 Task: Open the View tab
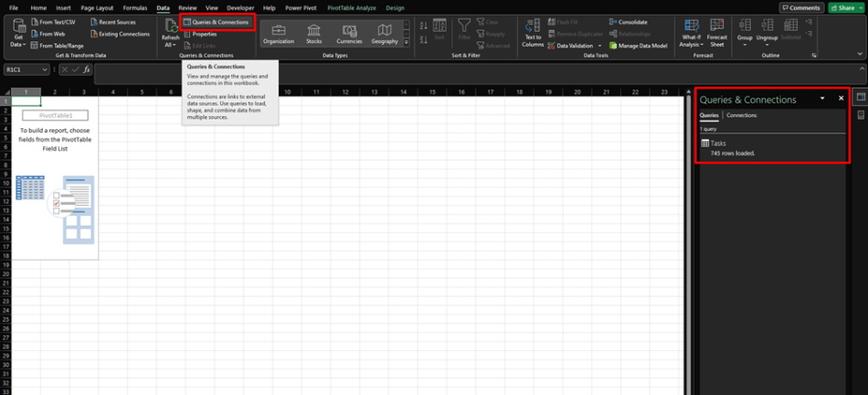pyautogui.click(x=211, y=7)
